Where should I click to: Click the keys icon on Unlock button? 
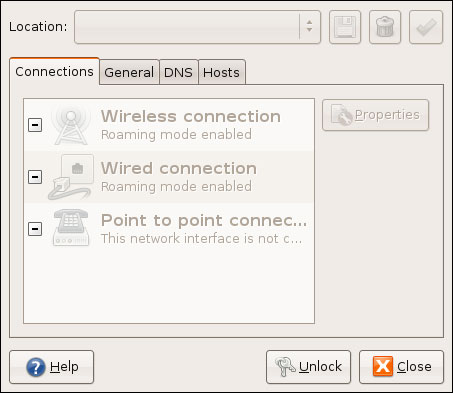pyautogui.click(x=285, y=367)
